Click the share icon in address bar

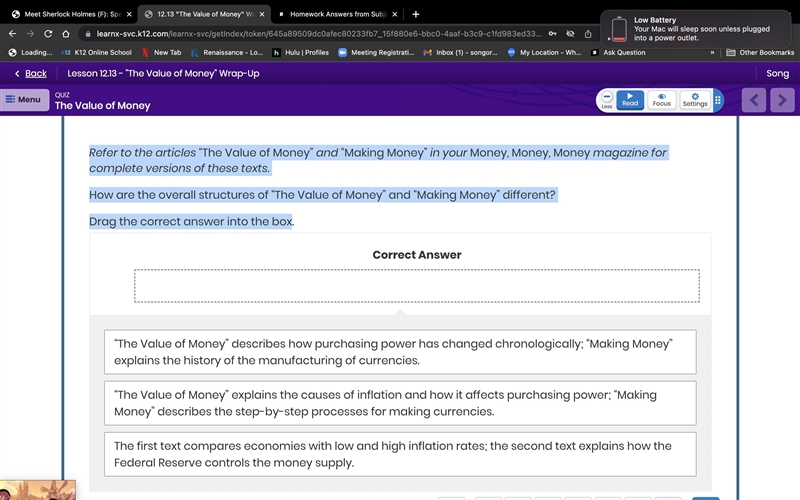click(x=588, y=34)
